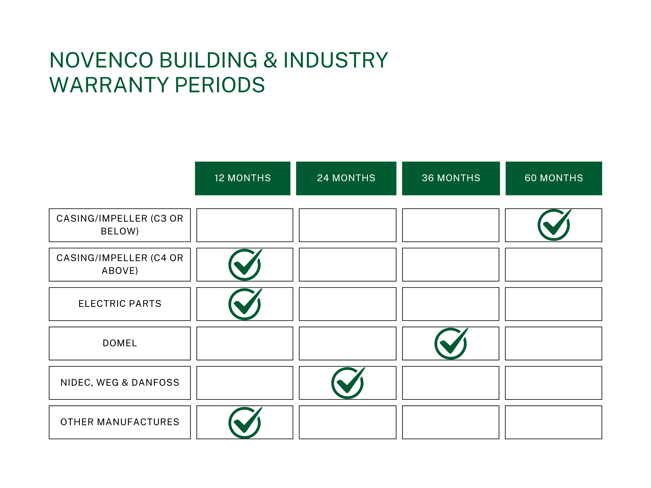The width and height of the screenshot is (651, 488).
Task: Click the 'ELECTRIC PARTS' row label
Action: (120, 304)
